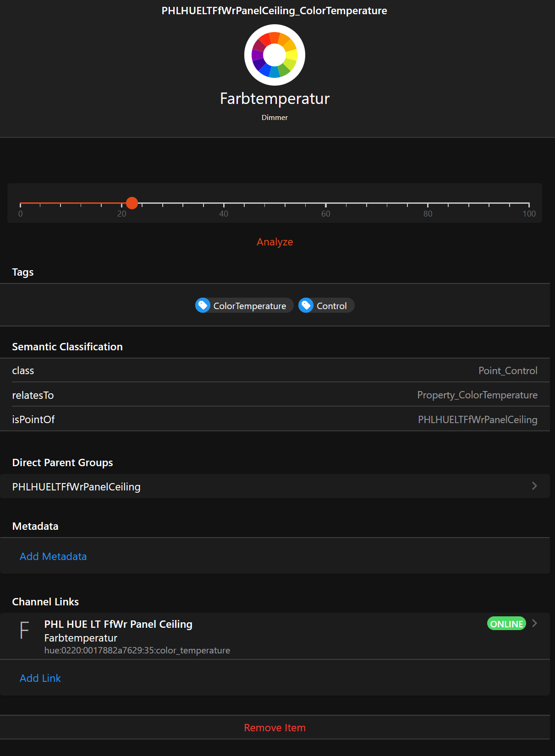
Task: Click the orange slider handle
Action: coord(132,203)
